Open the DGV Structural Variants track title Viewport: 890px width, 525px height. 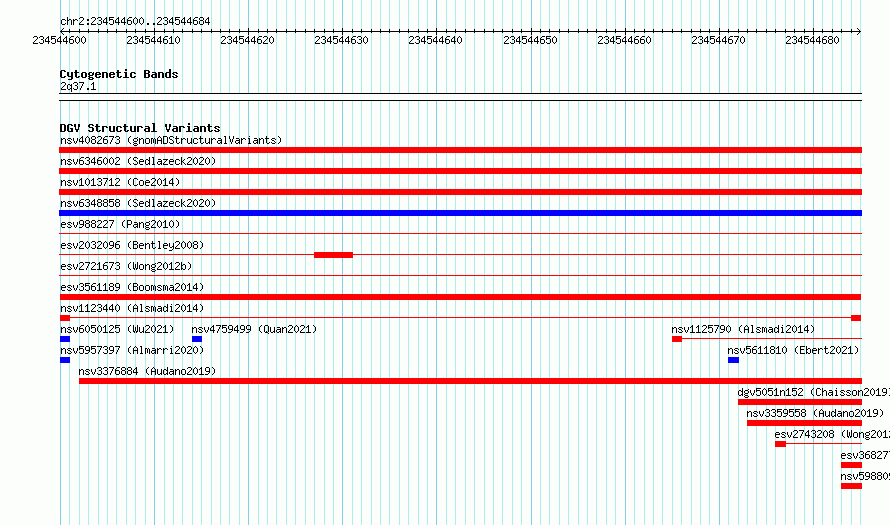pyautogui.click(x=140, y=128)
